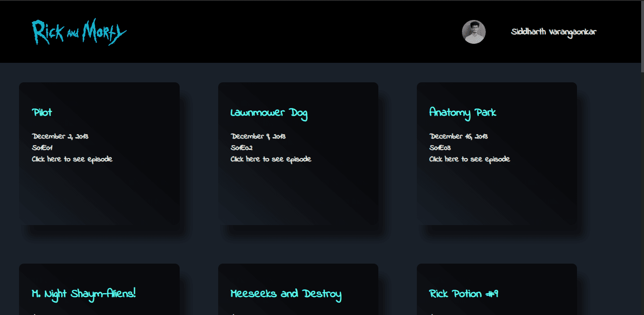644x315 pixels.
Task: Open the Pilot episode title
Action: pyautogui.click(x=42, y=113)
